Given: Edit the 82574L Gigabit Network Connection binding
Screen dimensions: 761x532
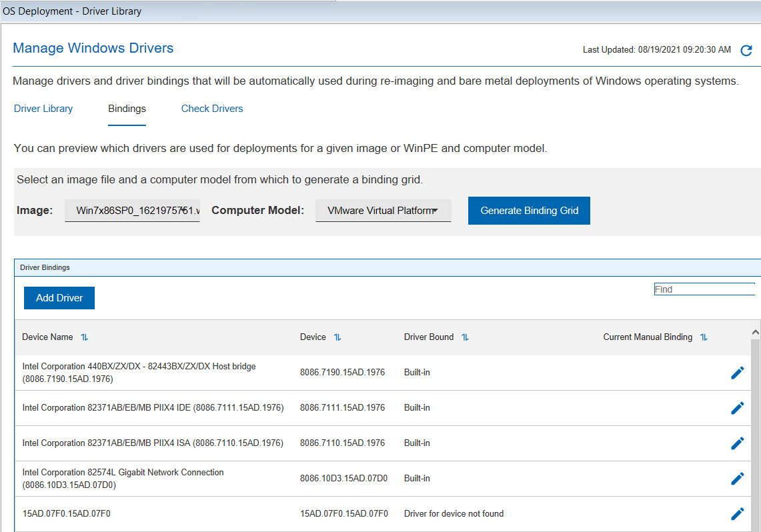Looking at the screenshot, I should tap(737, 479).
